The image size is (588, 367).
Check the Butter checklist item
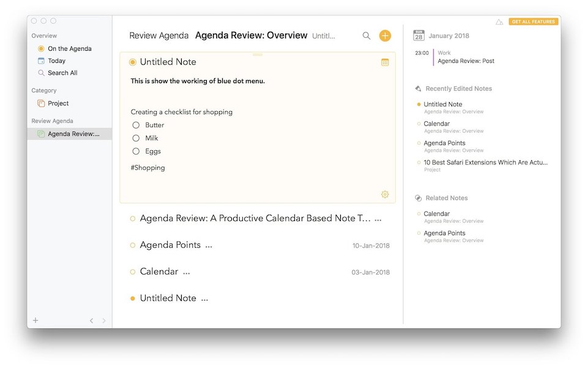(136, 125)
